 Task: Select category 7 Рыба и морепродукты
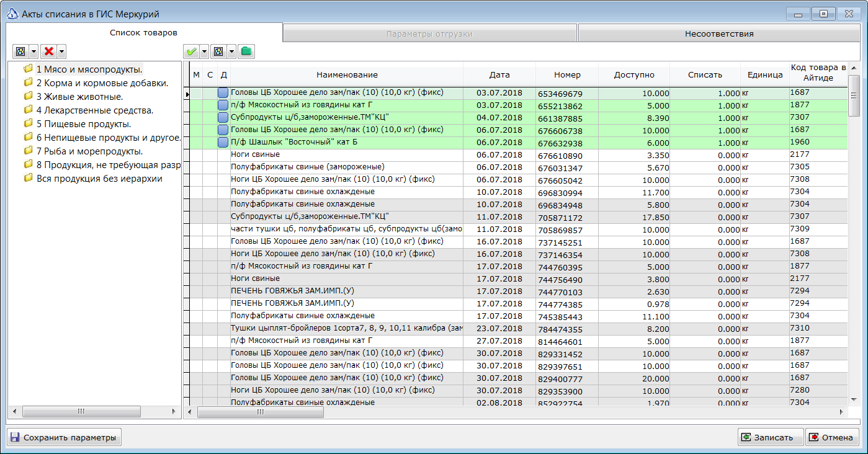pos(89,151)
